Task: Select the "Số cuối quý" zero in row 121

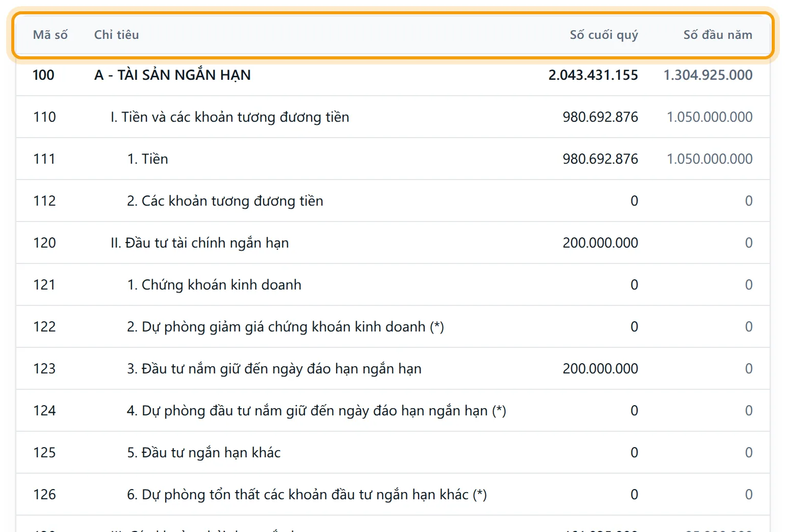Action: [634, 285]
